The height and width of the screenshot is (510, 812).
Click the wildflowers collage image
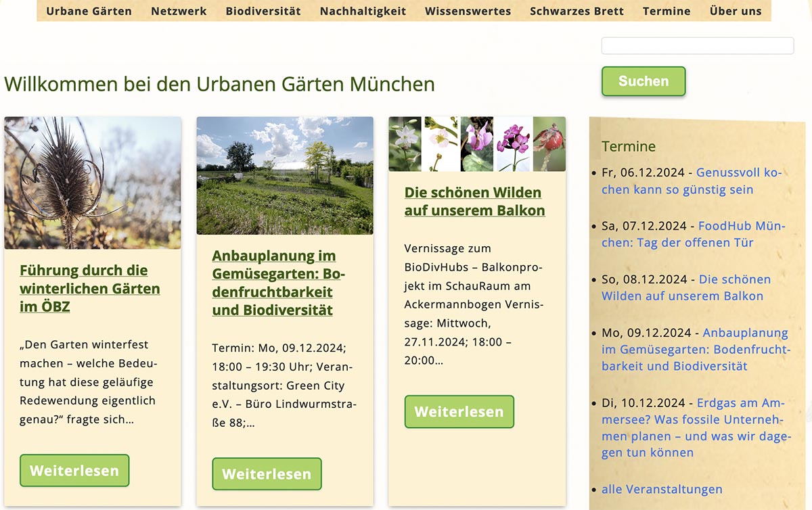[x=477, y=144]
